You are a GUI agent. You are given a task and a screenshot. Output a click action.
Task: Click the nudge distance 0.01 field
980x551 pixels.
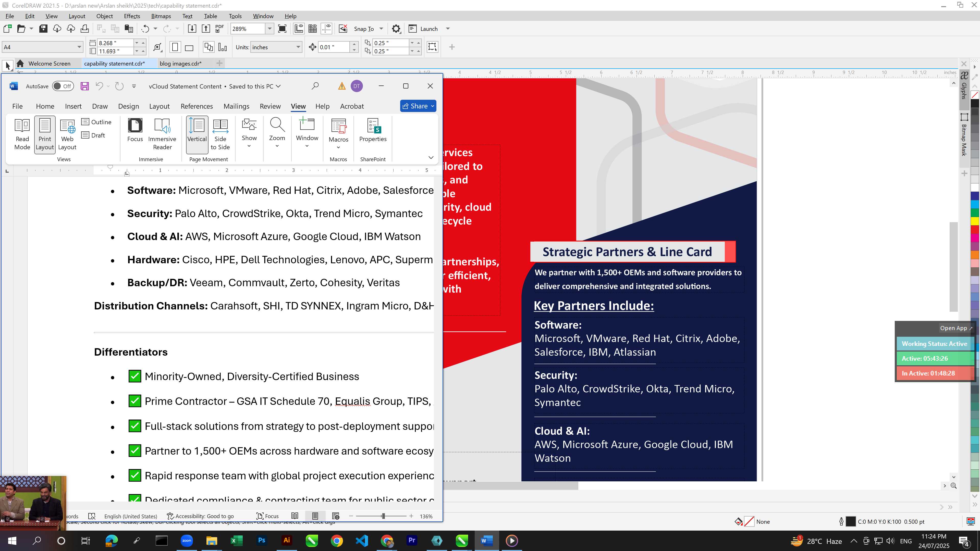(333, 47)
